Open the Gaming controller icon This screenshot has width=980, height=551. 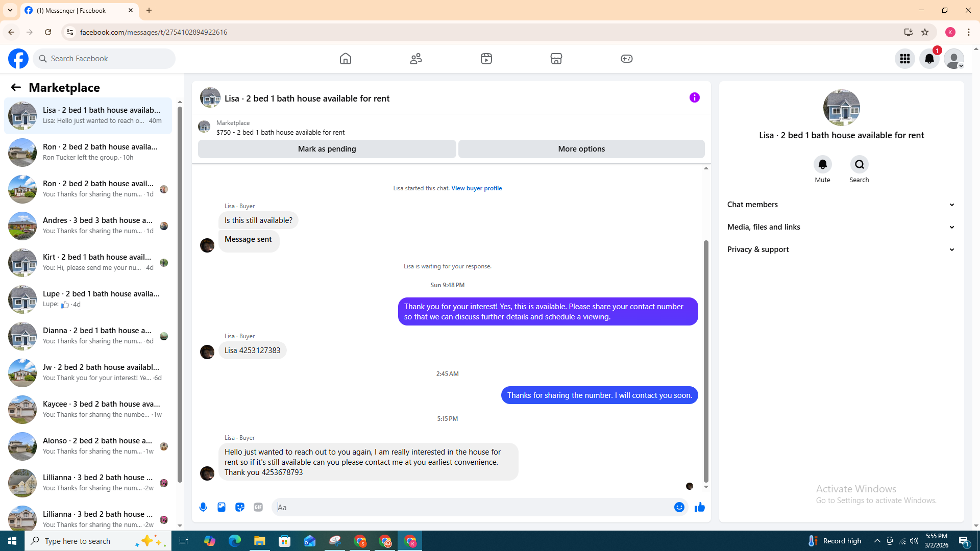(627, 59)
